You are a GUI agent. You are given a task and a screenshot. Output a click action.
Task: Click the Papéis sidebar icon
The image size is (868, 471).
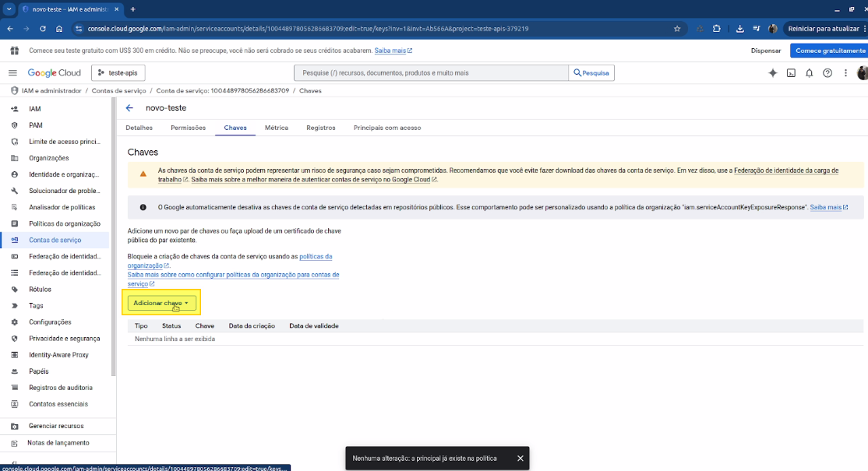(x=14, y=371)
